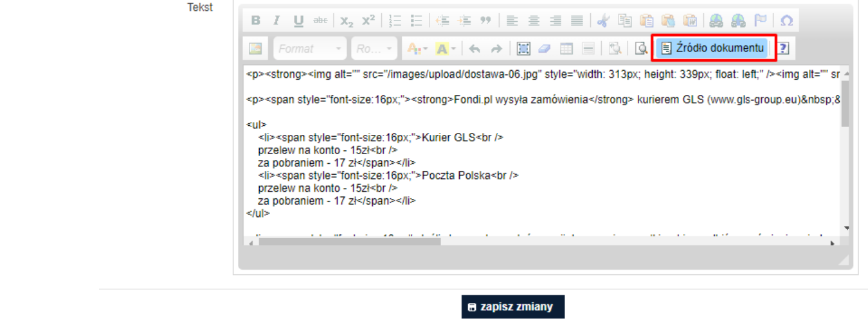Insert a bulleted list
Screen dimensions: 868x321
click(416, 21)
